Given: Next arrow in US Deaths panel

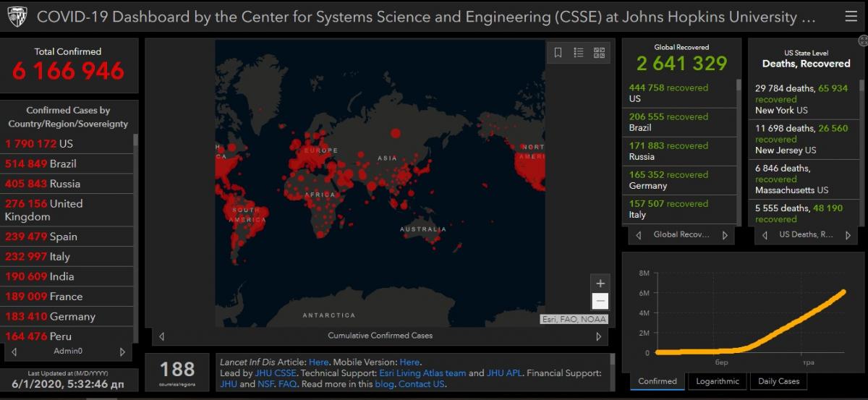Looking at the screenshot, I should 846,235.
